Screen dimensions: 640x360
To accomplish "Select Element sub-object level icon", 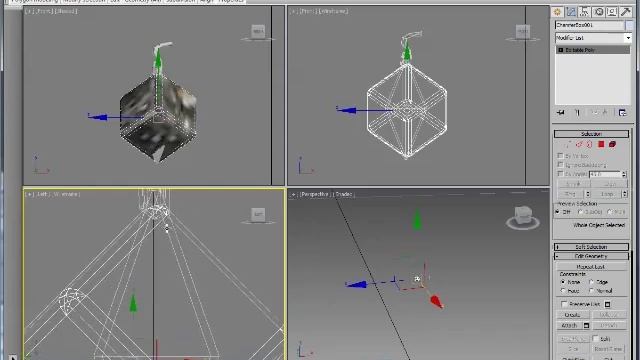I will (612, 144).
